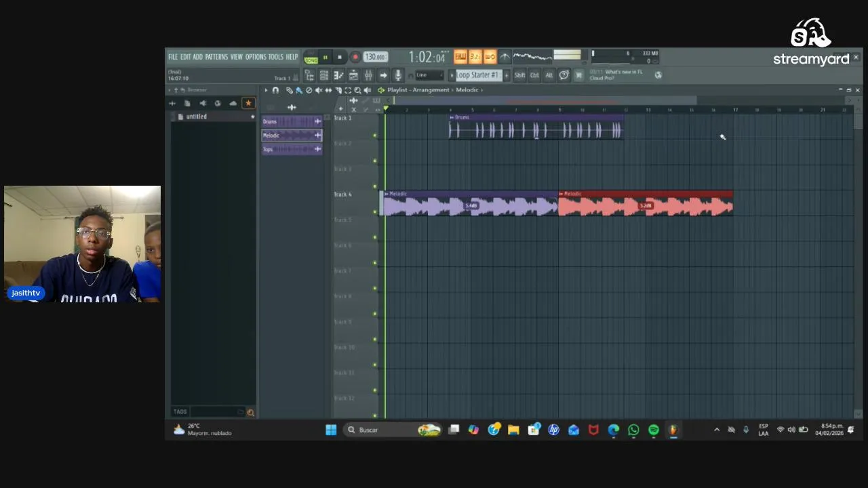Click the Alt modifier button
Screen dimensions: 868x488
pos(549,75)
